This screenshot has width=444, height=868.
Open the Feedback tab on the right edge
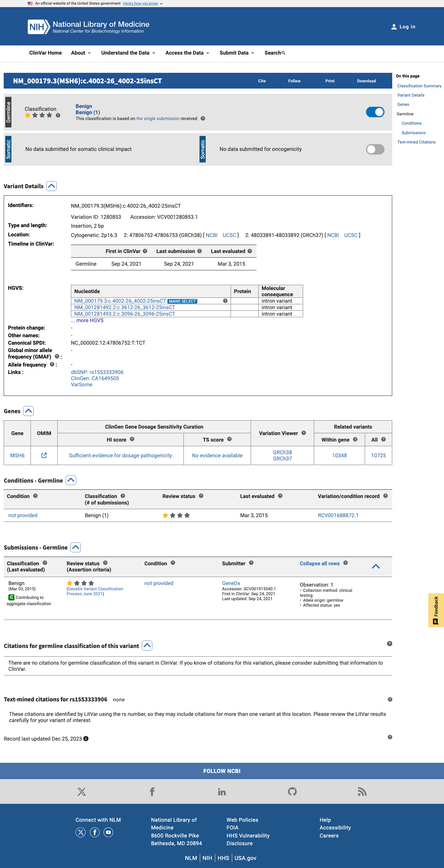tap(436, 610)
